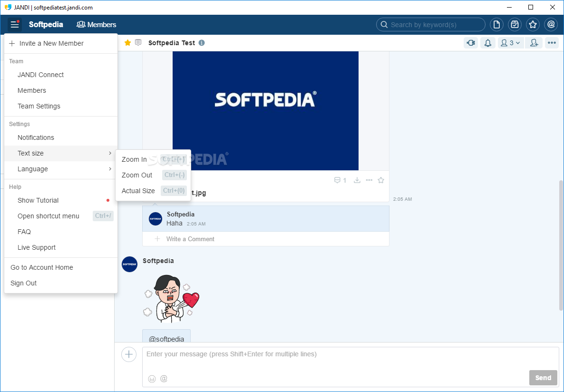Open starred items in header

tap(533, 24)
